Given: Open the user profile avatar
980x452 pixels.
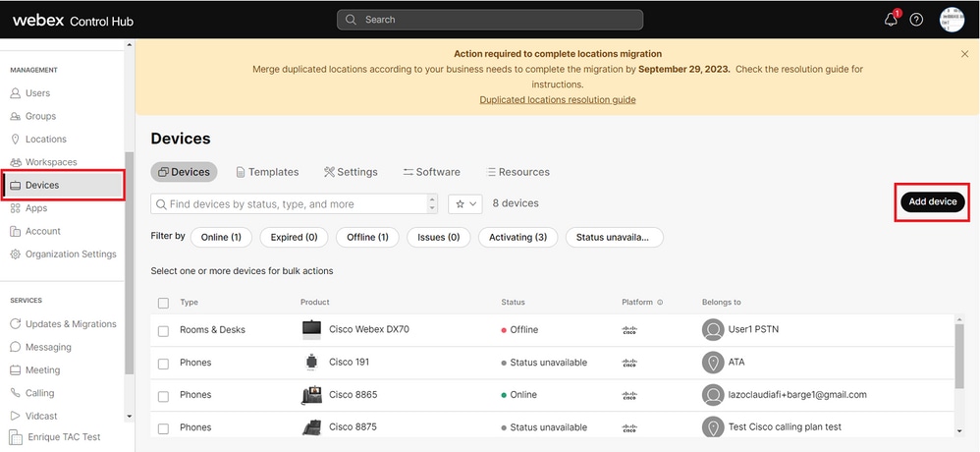Looking at the screenshot, I should tap(952, 20).
